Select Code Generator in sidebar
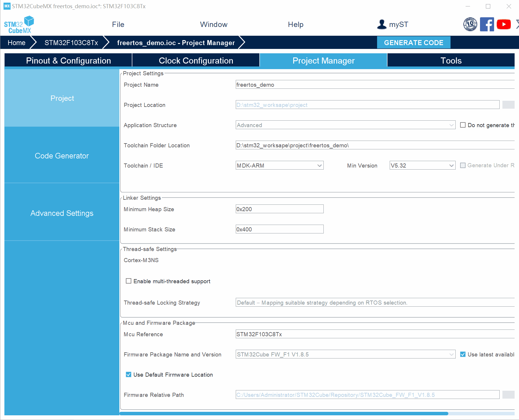Viewport: 519px width, 420px height. coord(62,156)
